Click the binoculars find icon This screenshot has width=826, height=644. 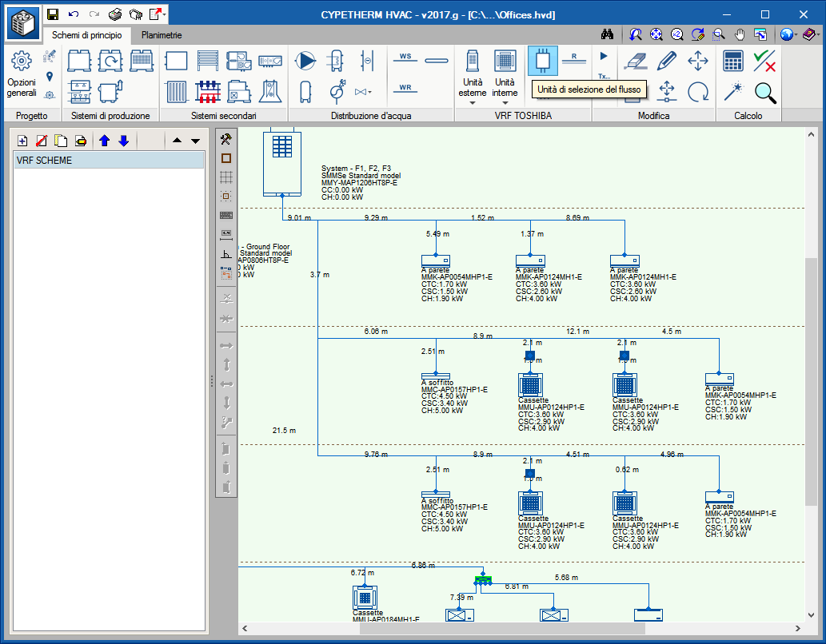coord(607,34)
